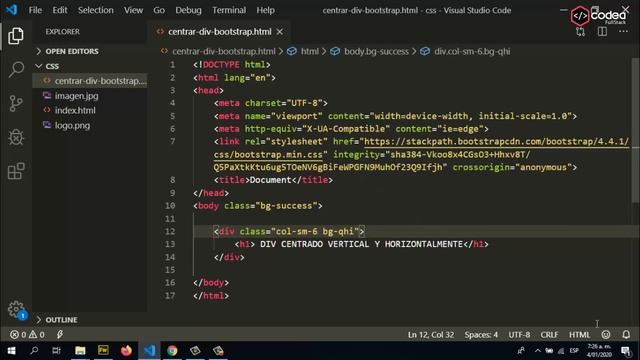Click the h1 DIV CENTRADO text line
The image size is (640, 360).
[x=361, y=244]
